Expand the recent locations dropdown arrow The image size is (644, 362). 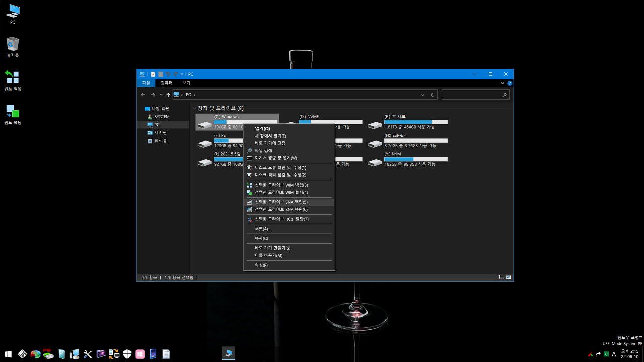[x=161, y=95]
